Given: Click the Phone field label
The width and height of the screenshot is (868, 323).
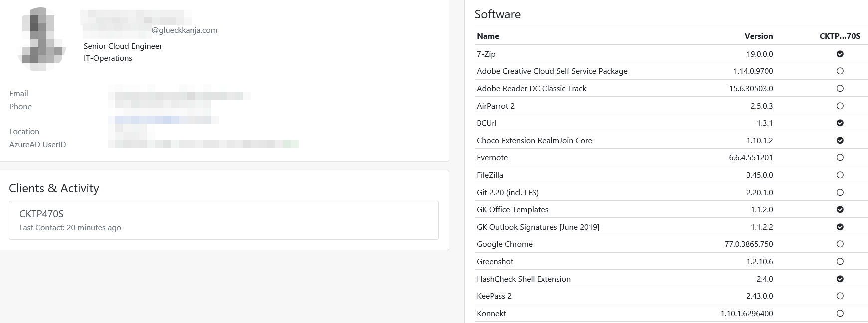Looking at the screenshot, I should pos(20,106).
